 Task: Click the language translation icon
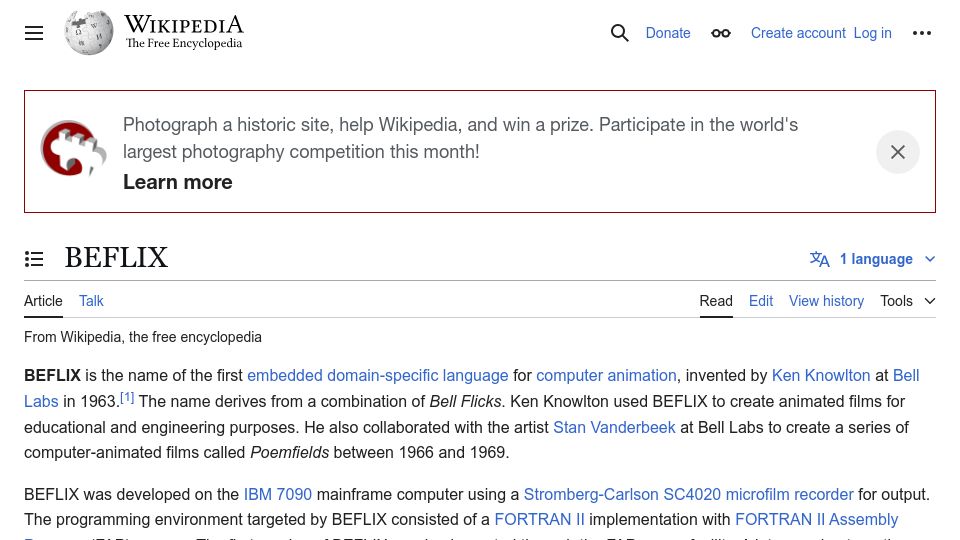pos(819,259)
